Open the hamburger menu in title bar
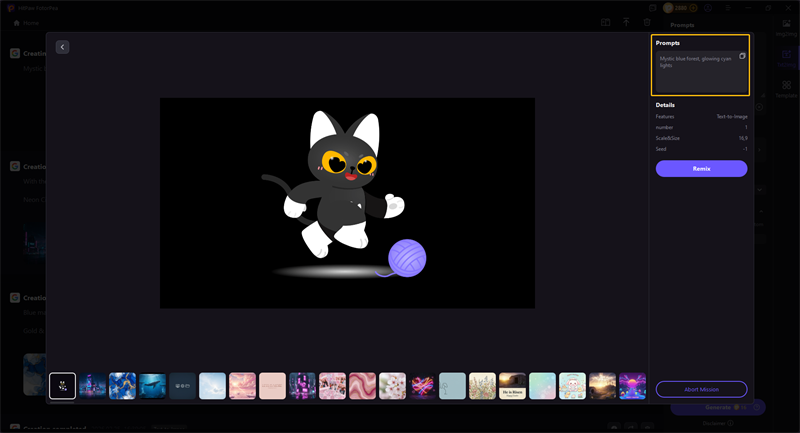Image resolution: width=800 pixels, height=433 pixels. [x=728, y=8]
